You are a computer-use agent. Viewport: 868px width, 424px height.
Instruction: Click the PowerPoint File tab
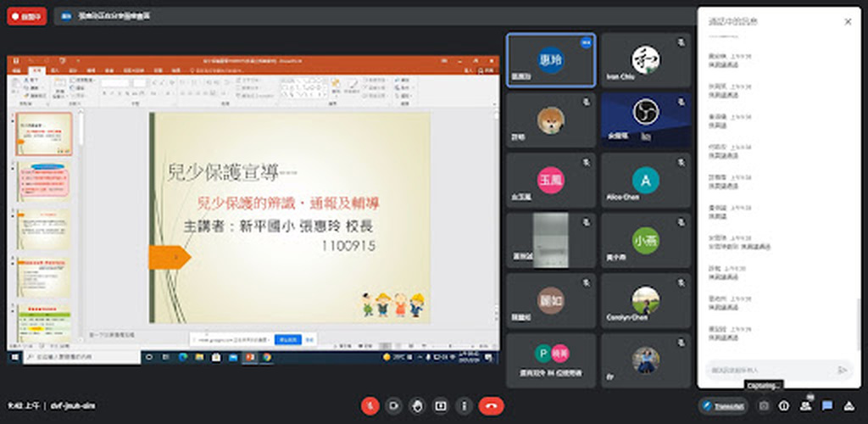pos(17,71)
